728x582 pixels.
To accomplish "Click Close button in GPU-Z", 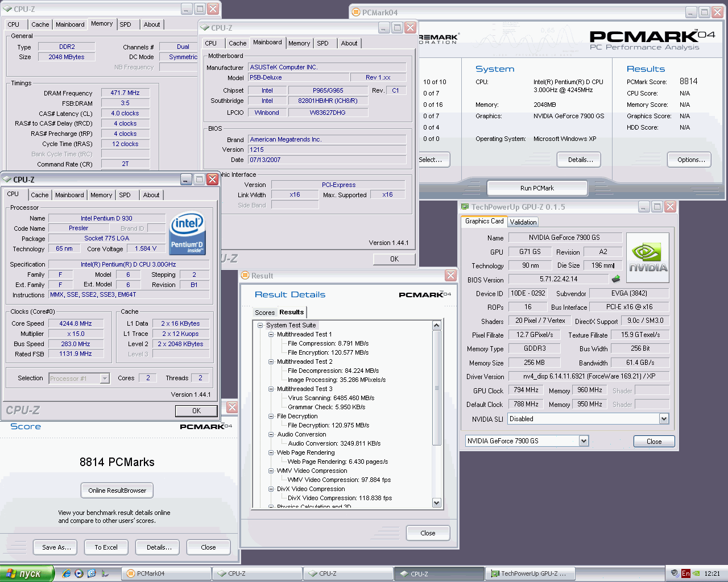I will [654, 442].
